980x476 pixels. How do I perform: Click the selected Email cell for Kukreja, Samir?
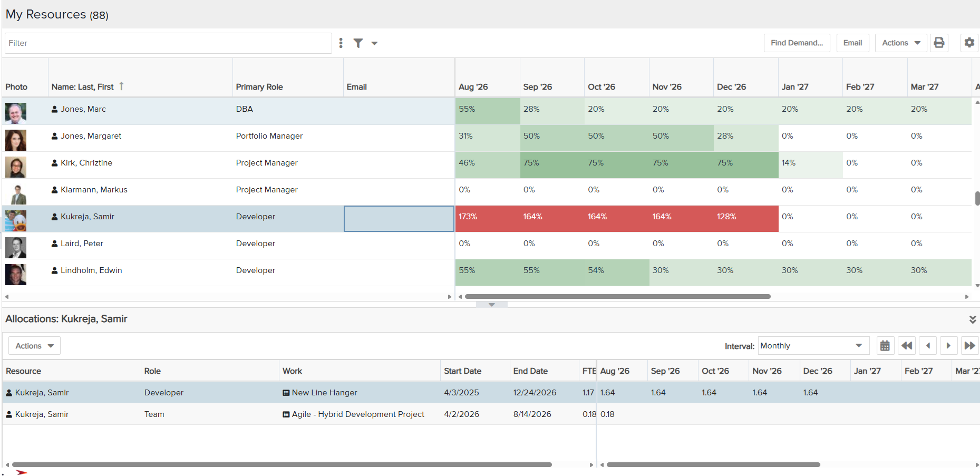click(x=399, y=219)
